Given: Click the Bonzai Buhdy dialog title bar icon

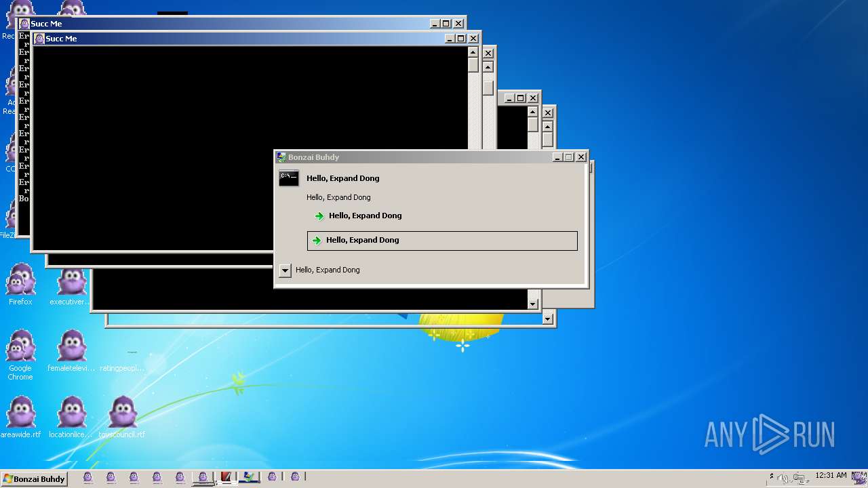Looking at the screenshot, I should coord(281,157).
